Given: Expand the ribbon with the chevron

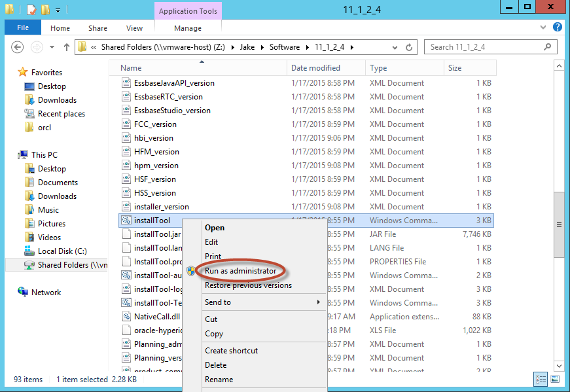Looking at the screenshot, I should click(543, 27).
